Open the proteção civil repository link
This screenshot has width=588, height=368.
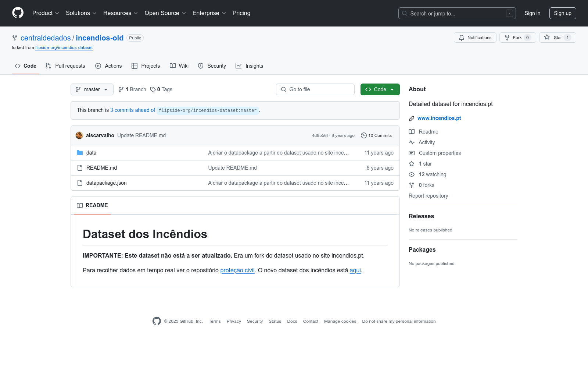click(x=237, y=270)
